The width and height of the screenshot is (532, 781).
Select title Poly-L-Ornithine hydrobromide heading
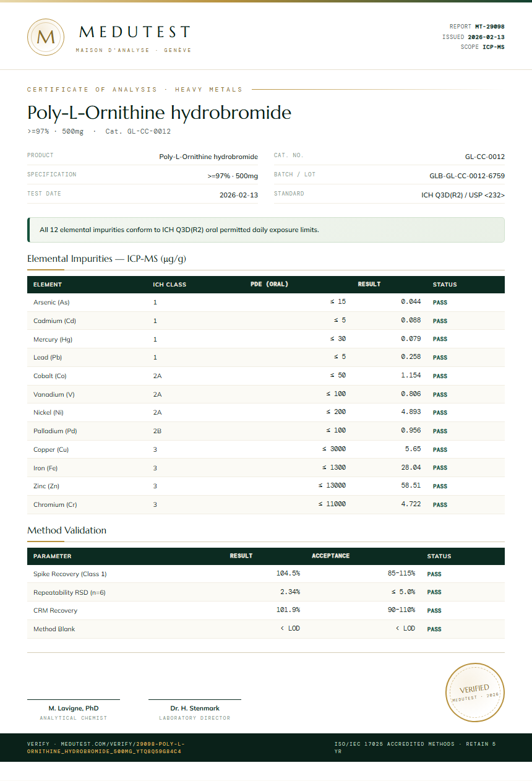coord(159,113)
